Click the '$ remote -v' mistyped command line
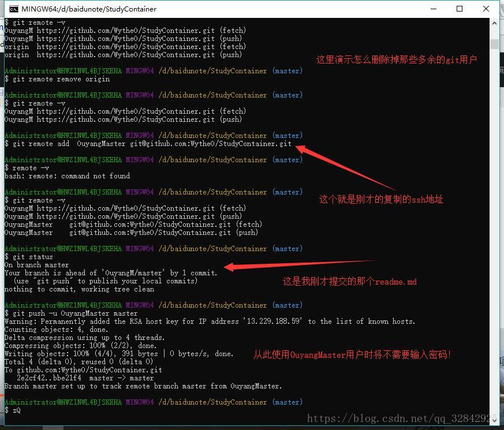The width and height of the screenshot is (504, 430). [27, 168]
